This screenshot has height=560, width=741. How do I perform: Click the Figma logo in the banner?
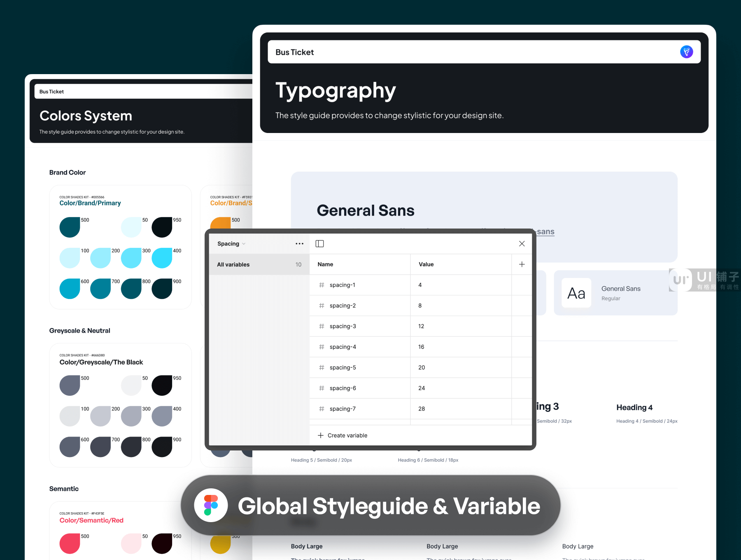[211, 505]
